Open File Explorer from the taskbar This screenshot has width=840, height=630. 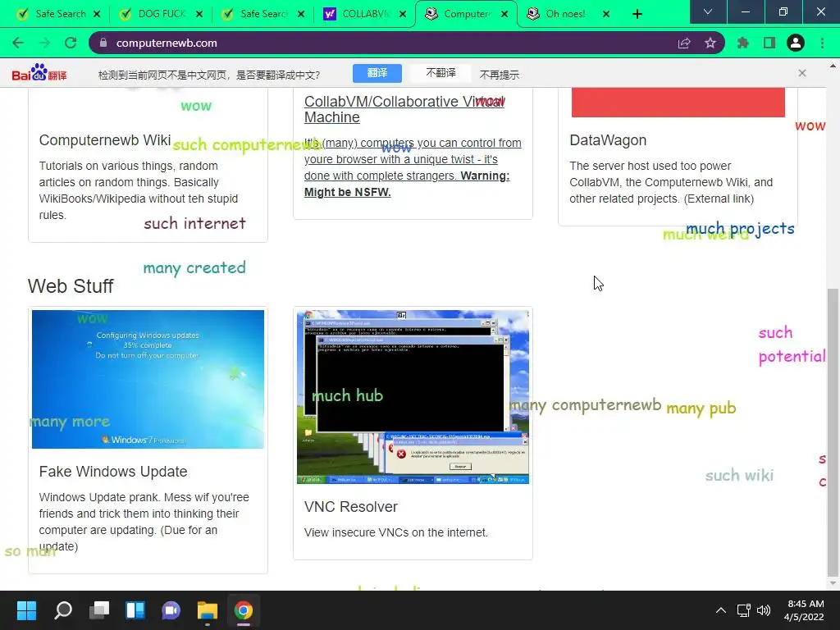(x=208, y=610)
